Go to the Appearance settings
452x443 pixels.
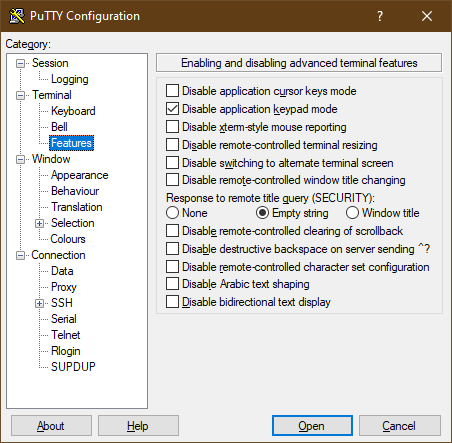[79, 175]
